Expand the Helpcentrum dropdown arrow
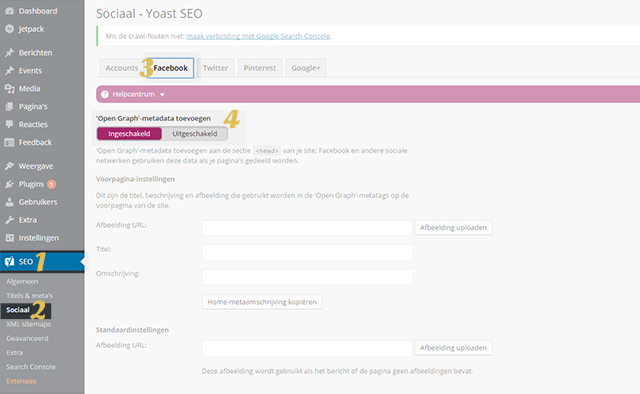The width and height of the screenshot is (640, 394). (x=162, y=95)
